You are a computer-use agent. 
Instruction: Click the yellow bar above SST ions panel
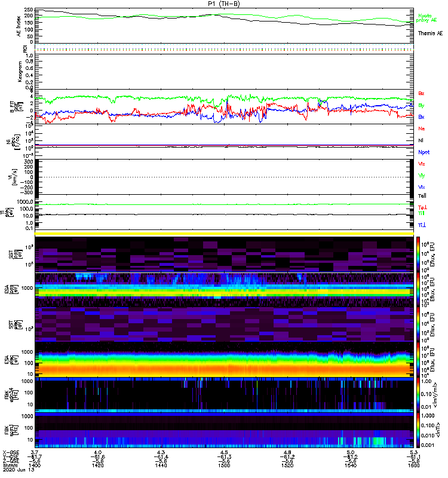(224, 234)
